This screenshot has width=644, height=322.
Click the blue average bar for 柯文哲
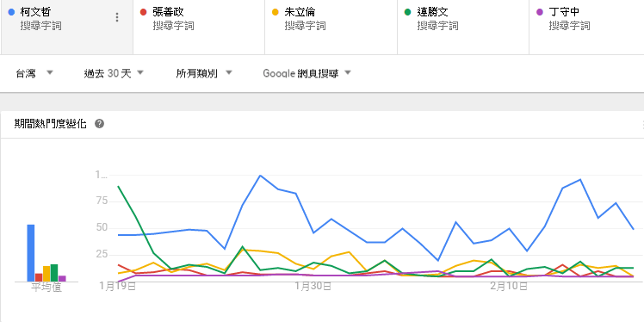click(x=31, y=253)
